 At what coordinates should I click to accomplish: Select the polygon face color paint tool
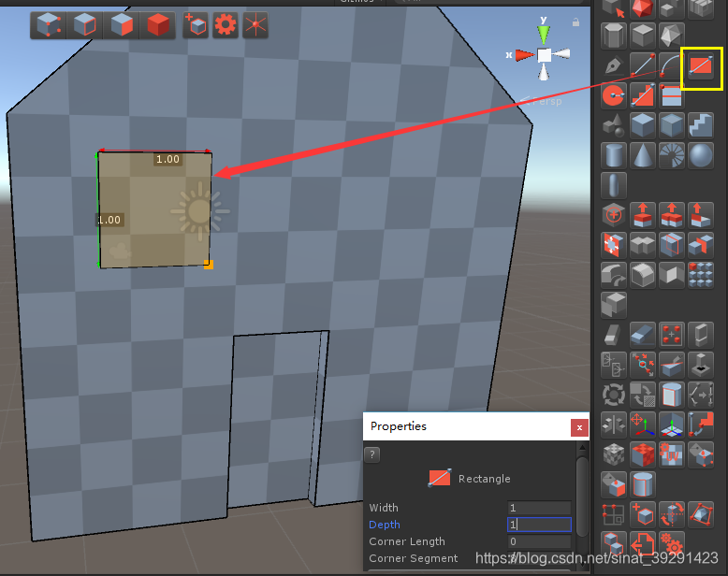point(614,484)
